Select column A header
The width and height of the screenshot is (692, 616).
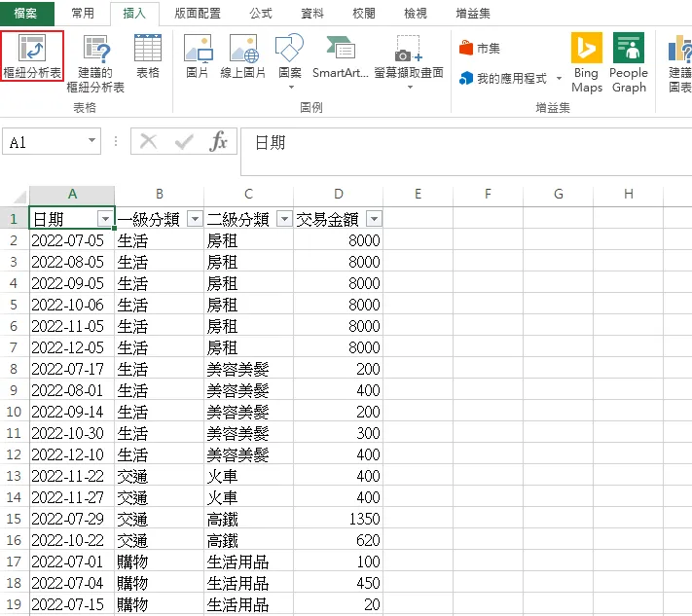pyautogui.click(x=72, y=195)
